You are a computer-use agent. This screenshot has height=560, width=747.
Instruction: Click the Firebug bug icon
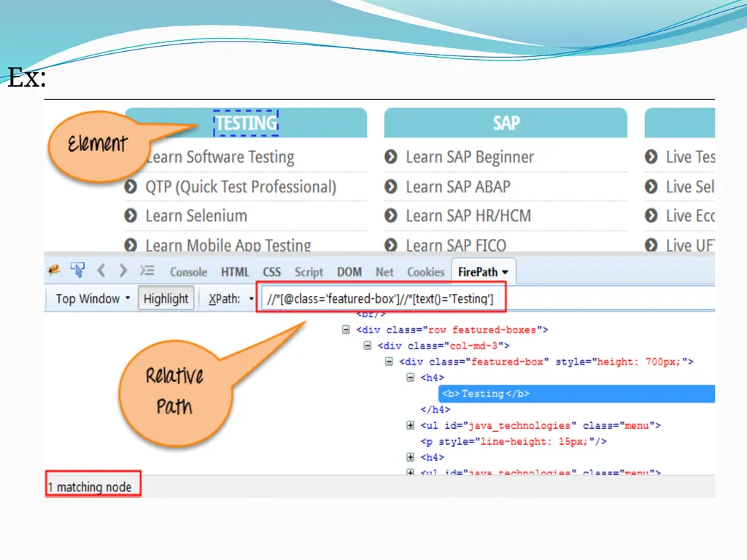54,271
